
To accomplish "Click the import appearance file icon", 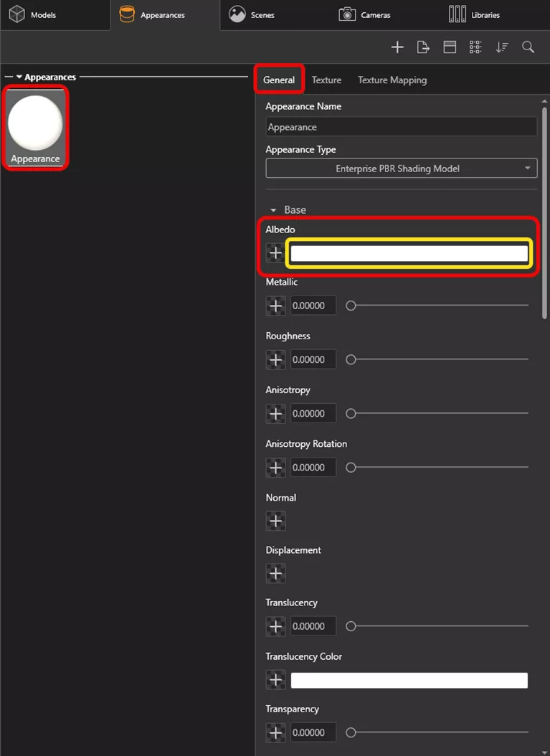I will tap(423, 47).
